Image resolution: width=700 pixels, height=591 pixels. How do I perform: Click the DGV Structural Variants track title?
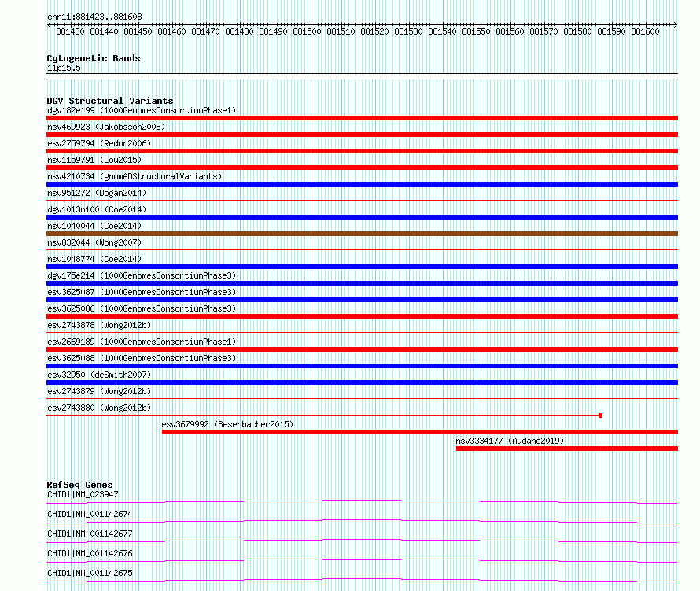pyautogui.click(x=110, y=101)
